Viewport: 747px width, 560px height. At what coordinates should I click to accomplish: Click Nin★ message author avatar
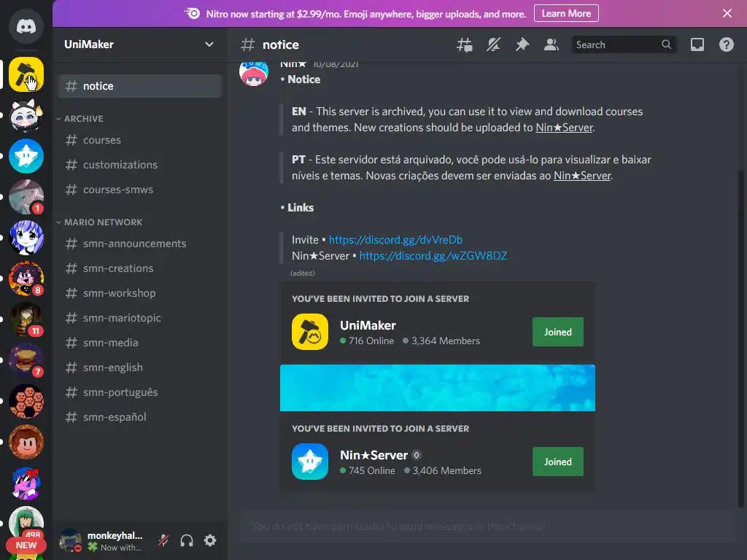253,72
